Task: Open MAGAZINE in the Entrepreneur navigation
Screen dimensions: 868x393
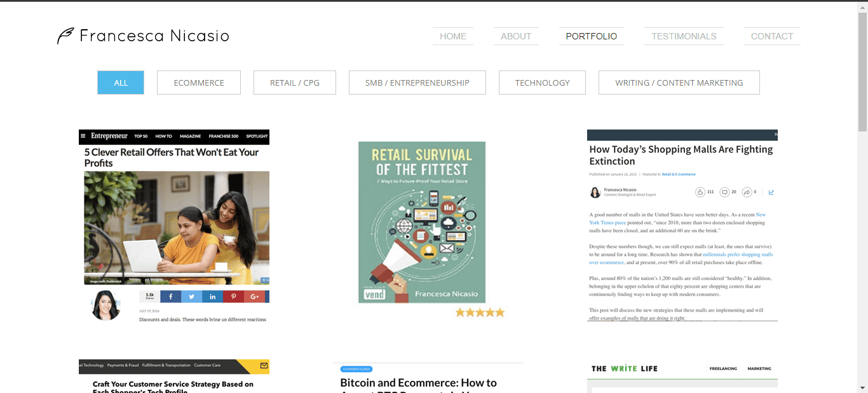Action: click(x=190, y=136)
